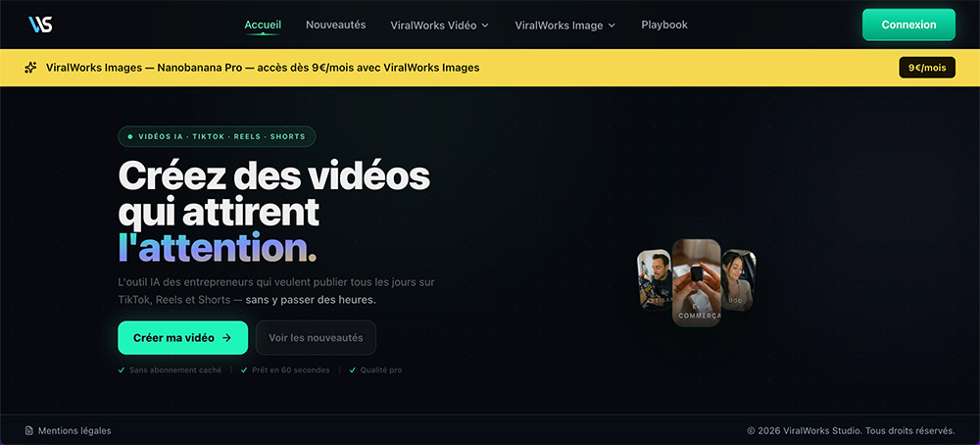Viewport: 980px width, 445px height.
Task: Click the 9€/mois banner button
Action: tap(927, 68)
